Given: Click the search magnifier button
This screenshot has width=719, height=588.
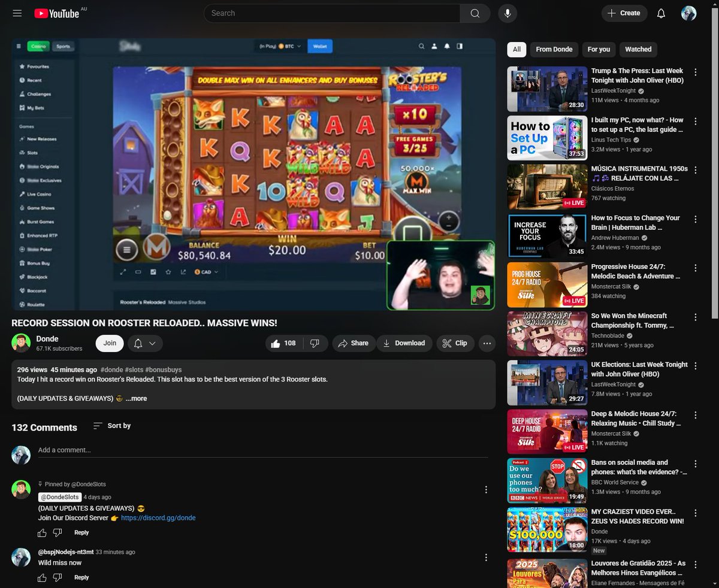Looking at the screenshot, I should (475, 13).
